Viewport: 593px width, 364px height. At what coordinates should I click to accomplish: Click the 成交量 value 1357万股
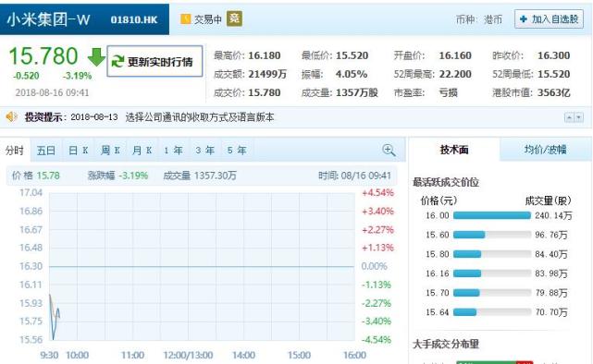coord(356,92)
